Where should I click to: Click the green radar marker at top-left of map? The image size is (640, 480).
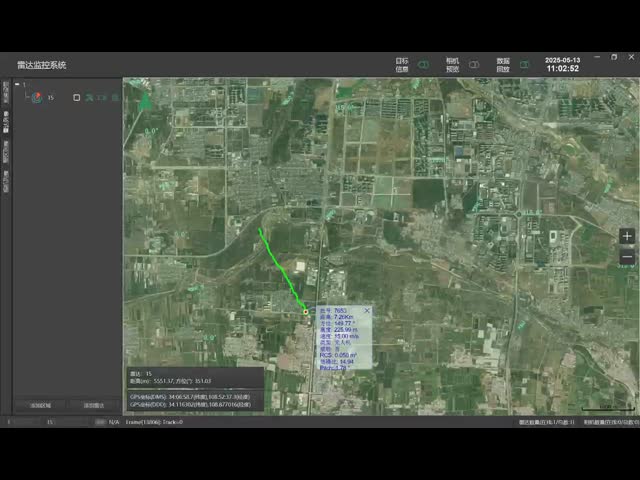tap(144, 102)
